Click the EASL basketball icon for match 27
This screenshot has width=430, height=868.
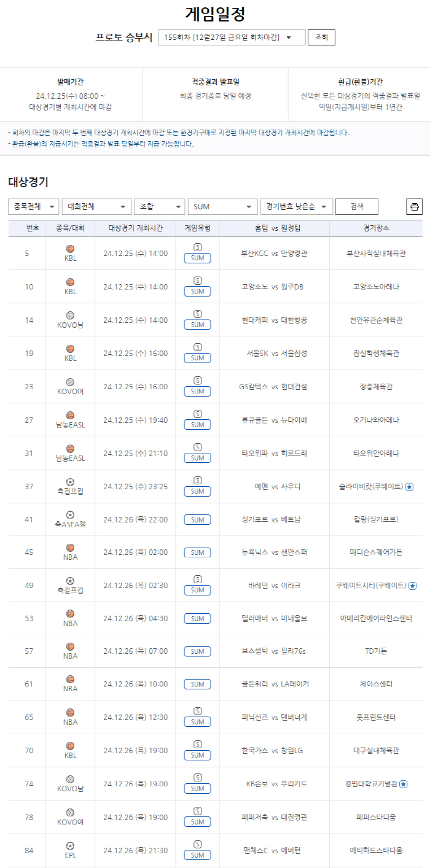pyautogui.click(x=70, y=416)
